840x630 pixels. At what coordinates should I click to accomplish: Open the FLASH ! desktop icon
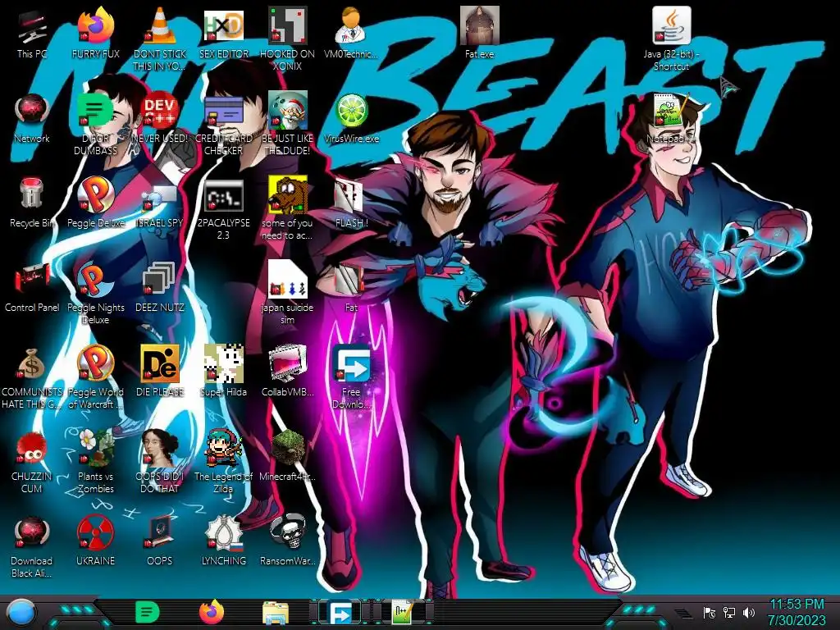click(349, 195)
